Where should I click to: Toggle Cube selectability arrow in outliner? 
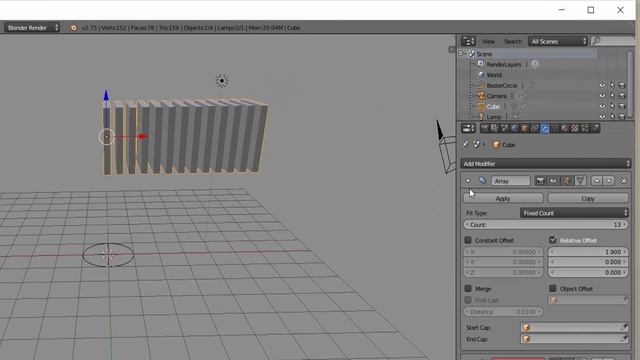[612, 106]
